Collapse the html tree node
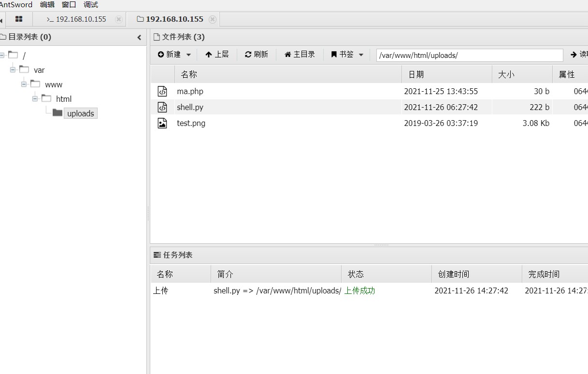Viewport: 588px width, 374px height. [35, 99]
